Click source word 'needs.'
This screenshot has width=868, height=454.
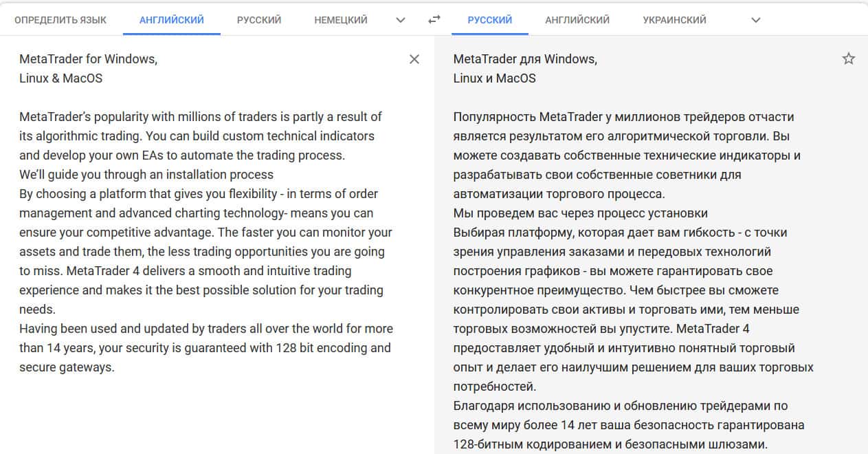(37, 310)
